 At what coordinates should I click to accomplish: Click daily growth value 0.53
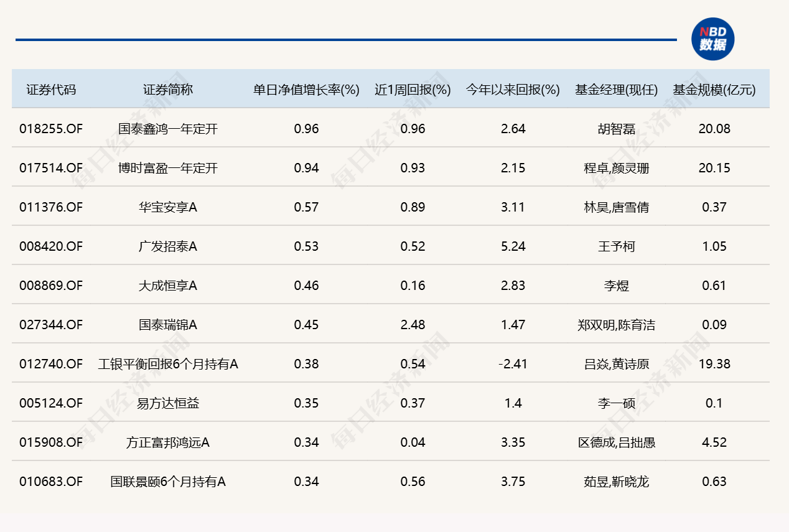[x=306, y=246]
